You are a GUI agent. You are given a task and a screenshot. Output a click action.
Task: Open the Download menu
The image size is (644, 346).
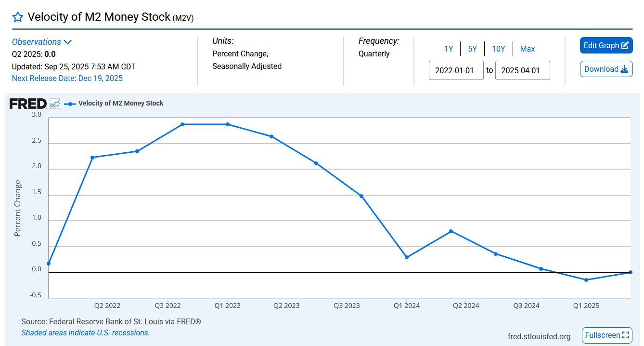606,69
